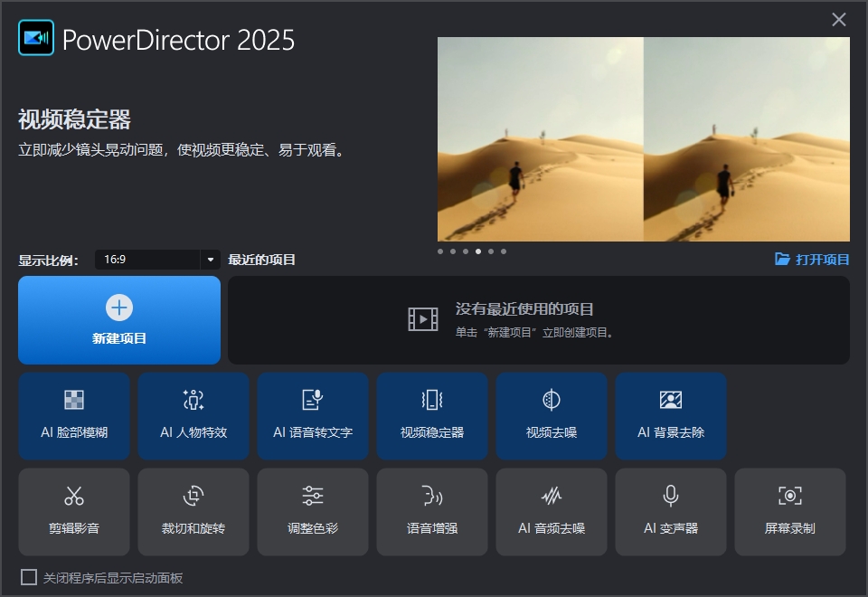
Task: Expand the 16:9 ratio selector arrow
Action: [209, 260]
